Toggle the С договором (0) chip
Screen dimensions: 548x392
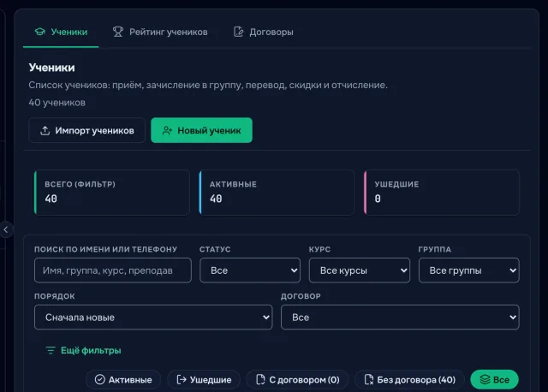click(297, 380)
